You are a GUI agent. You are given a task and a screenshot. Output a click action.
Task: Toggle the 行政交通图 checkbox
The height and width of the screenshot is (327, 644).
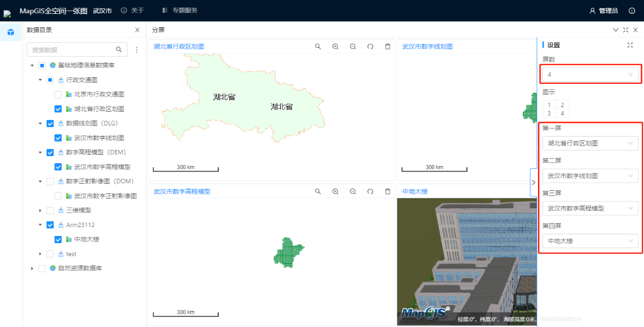[x=50, y=80]
